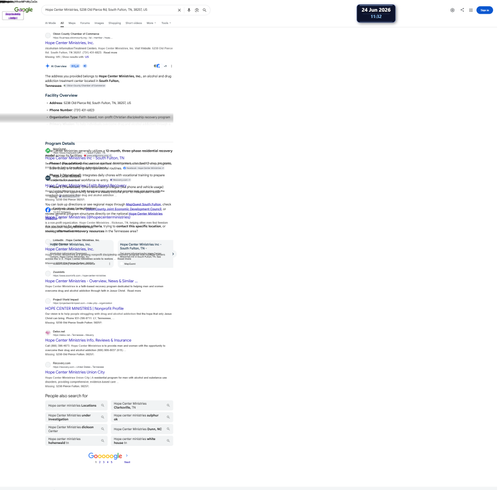Search Hope Center Ministries under investigation suggestion
The image size is (500, 490).
click(76, 417)
